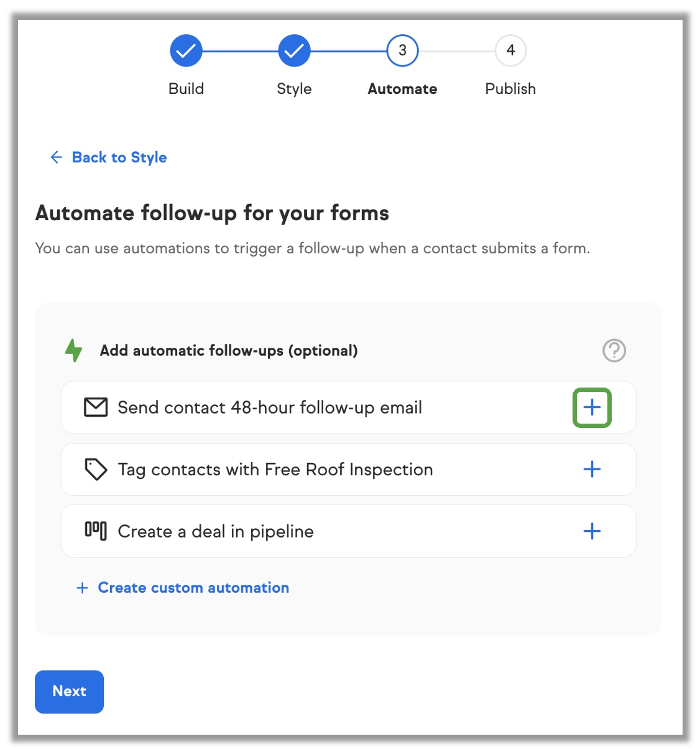Add the 48-hour follow-up email automation
Image resolution: width=700 pixels, height=749 pixels.
point(592,407)
